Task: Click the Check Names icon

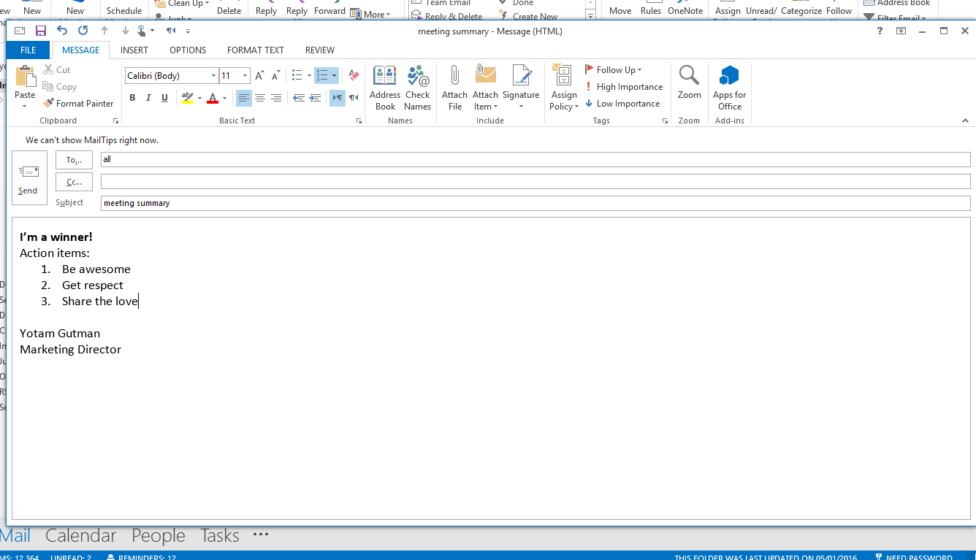Action: tap(418, 76)
